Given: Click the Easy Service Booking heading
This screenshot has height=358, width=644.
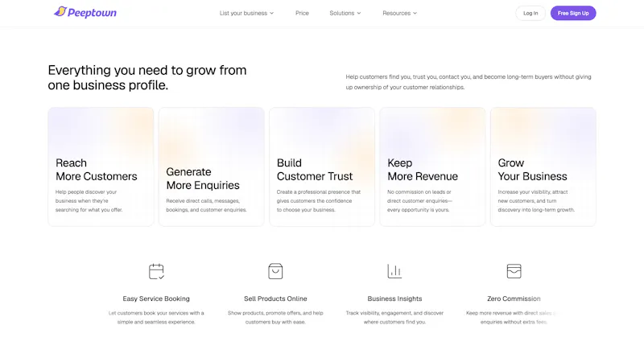Looking at the screenshot, I should coord(156,298).
